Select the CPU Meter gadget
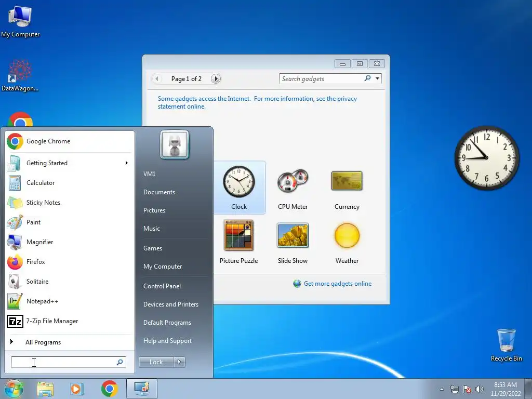532x399 pixels. click(292, 189)
